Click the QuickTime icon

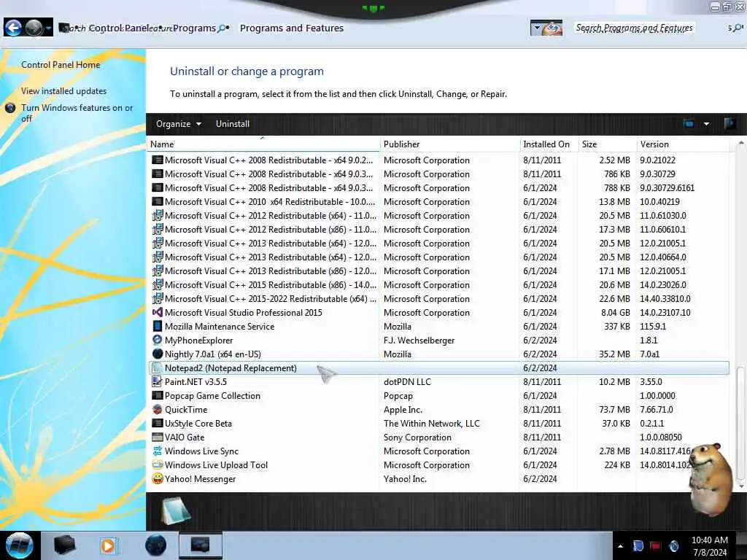pos(158,409)
